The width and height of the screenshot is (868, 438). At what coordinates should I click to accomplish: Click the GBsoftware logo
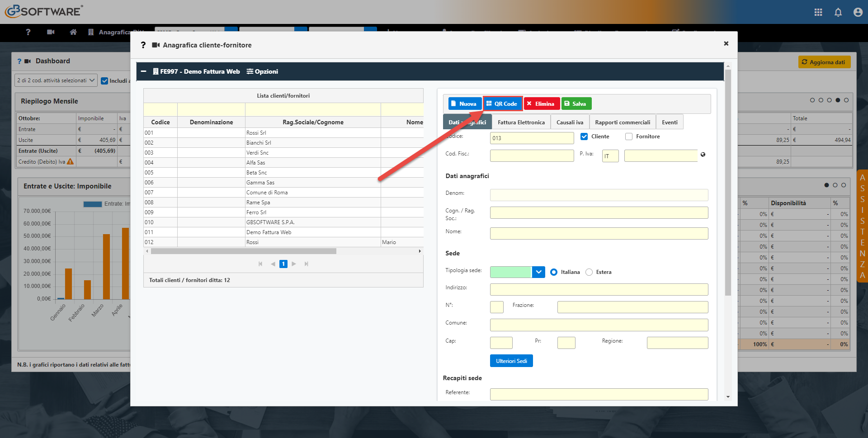(44, 11)
